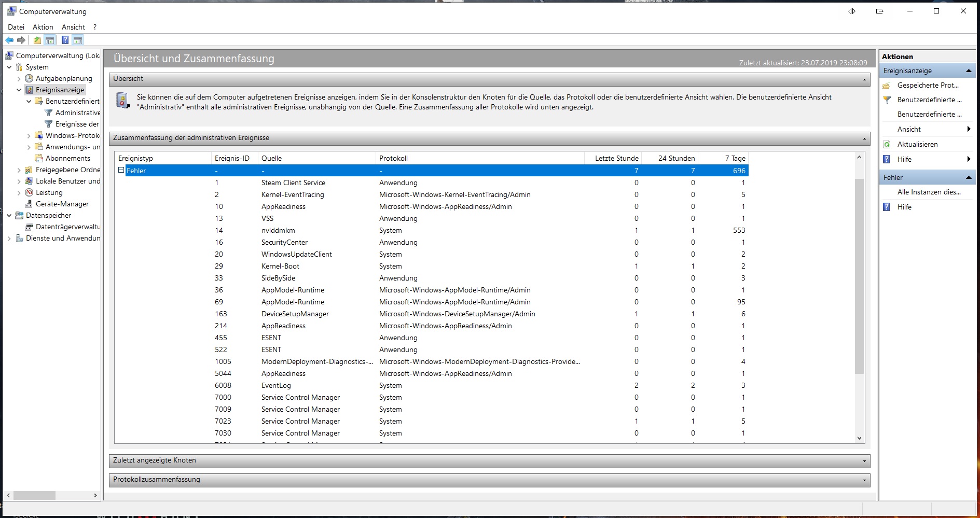Sort by the Letzte Stunde column header
Viewport: 980px width, 518px height.
pos(613,158)
